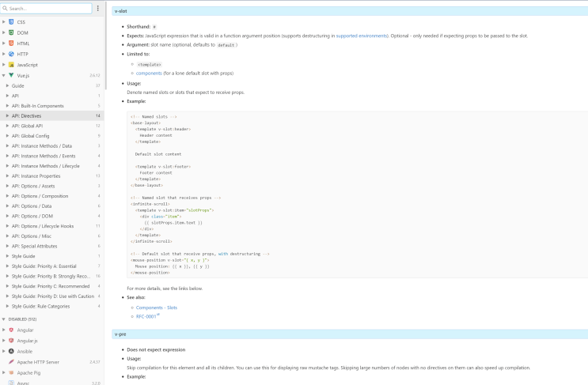Open the Apache Pig icon
The width and height of the screenshot is (588, 385).
[x=11, y=372]
